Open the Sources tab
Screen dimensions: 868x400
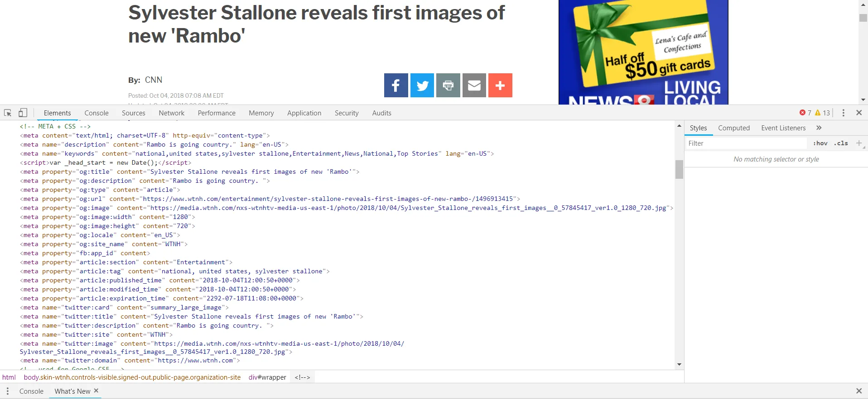134,113
